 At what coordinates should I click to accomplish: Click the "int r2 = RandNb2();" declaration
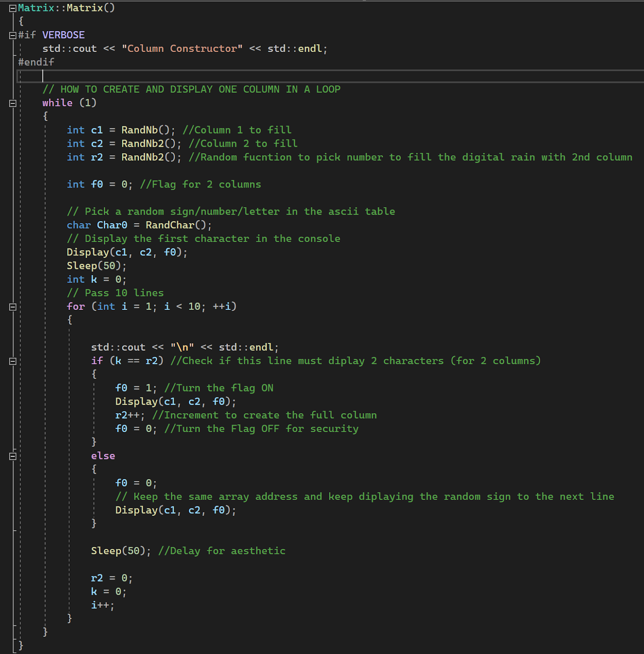124,157
